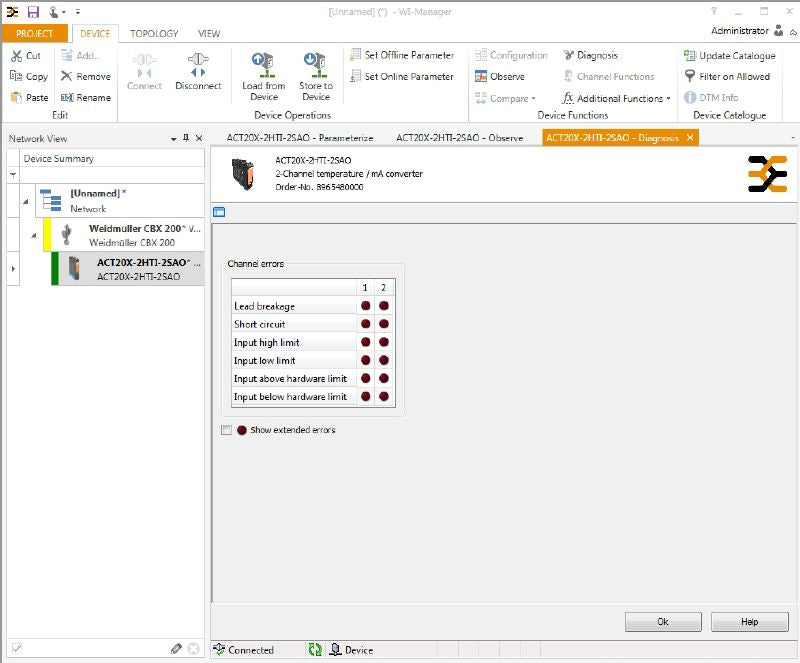
Task: Switch to the TOPOLOGY ribbon tab
Action: pos(153,33)
